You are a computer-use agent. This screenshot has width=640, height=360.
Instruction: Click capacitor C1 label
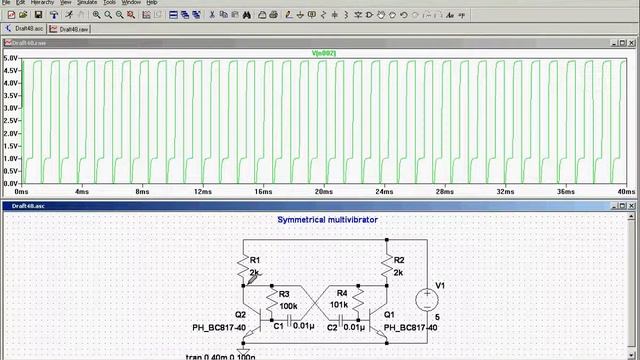click(278, 326)
